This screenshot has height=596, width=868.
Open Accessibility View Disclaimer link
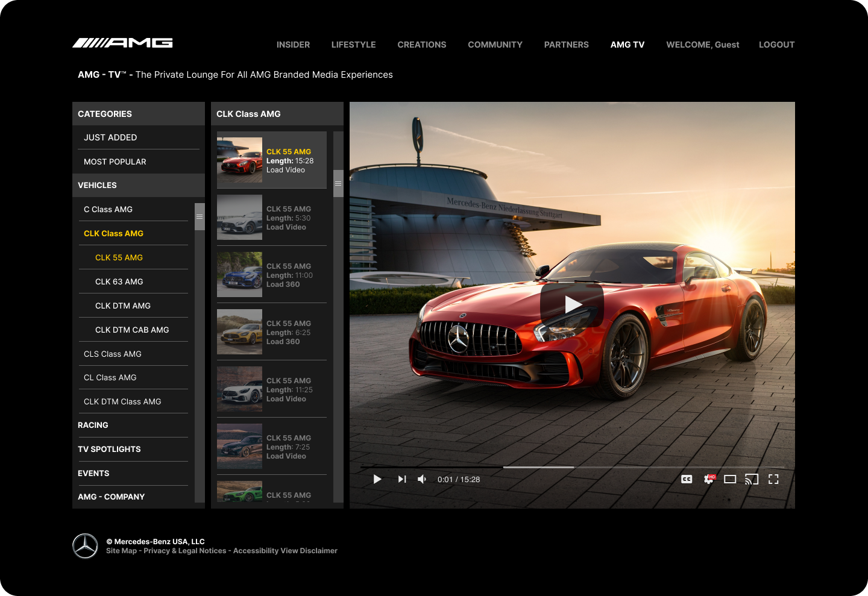(285, 551)
